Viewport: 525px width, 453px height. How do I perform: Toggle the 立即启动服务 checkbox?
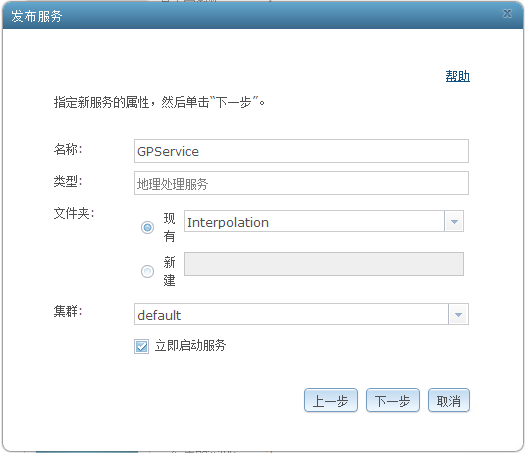141,346
